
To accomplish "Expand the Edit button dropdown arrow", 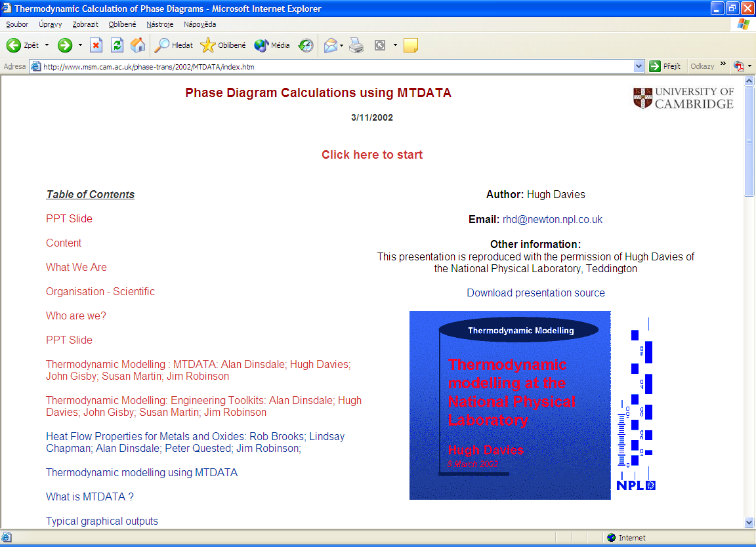I will (x=395, y=45).
